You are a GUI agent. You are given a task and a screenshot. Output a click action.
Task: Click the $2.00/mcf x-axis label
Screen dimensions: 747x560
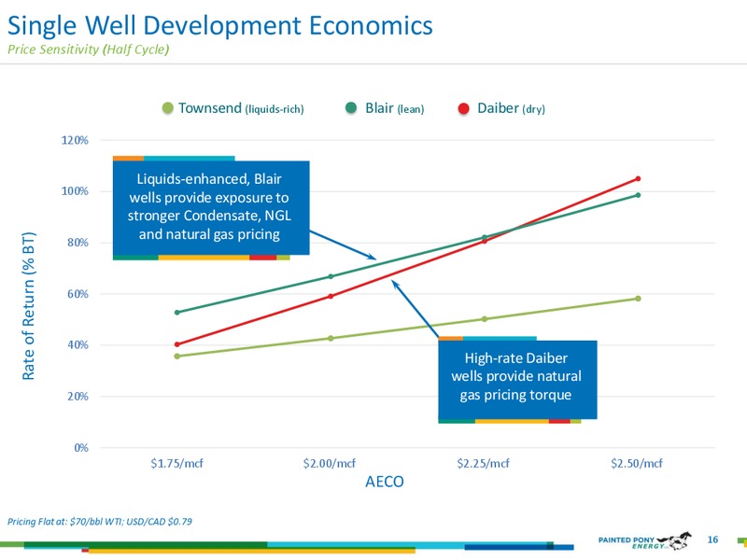(330, 463)
